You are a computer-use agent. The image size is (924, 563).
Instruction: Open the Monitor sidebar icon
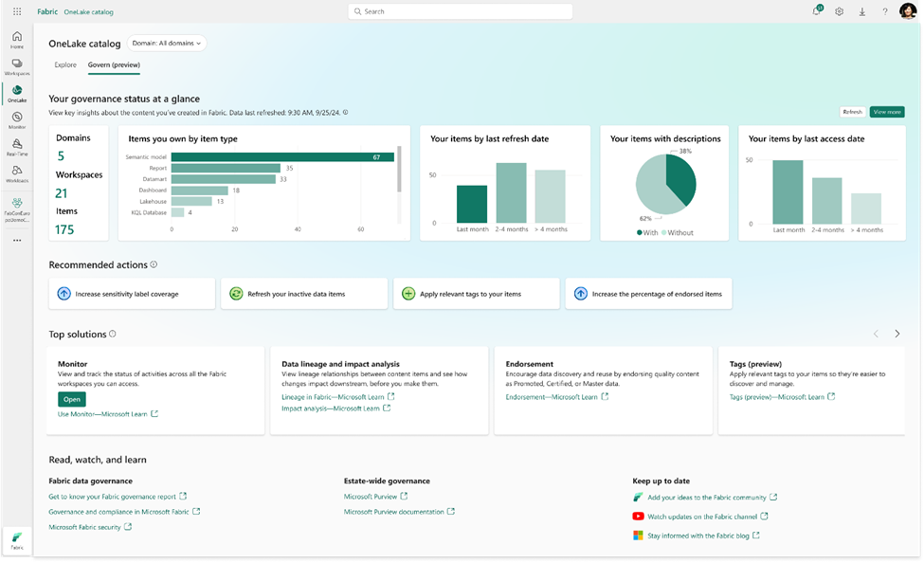(17, 120)
